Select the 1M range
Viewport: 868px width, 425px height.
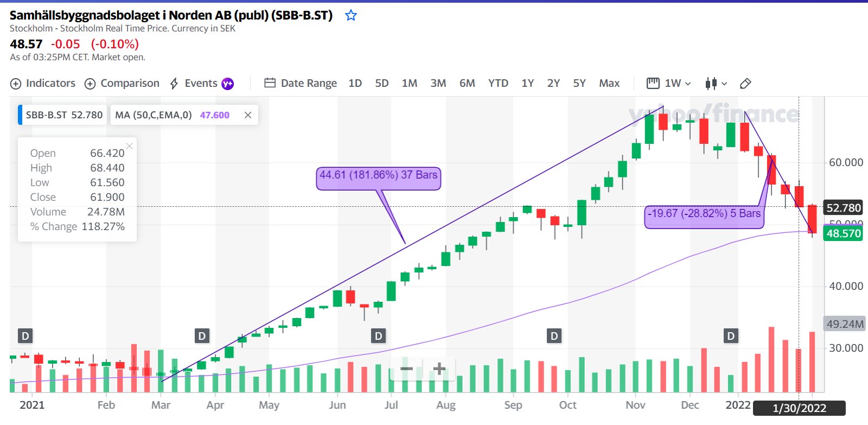(x=410, y=83)
